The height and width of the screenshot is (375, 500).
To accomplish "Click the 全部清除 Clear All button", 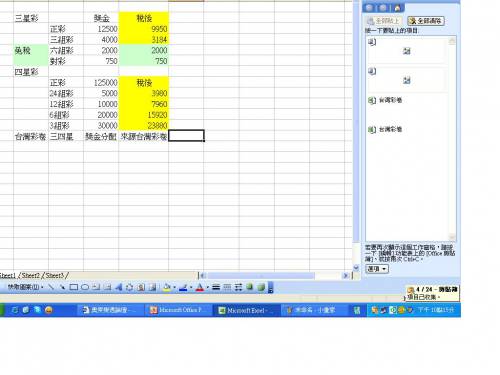I will [426, 21].
